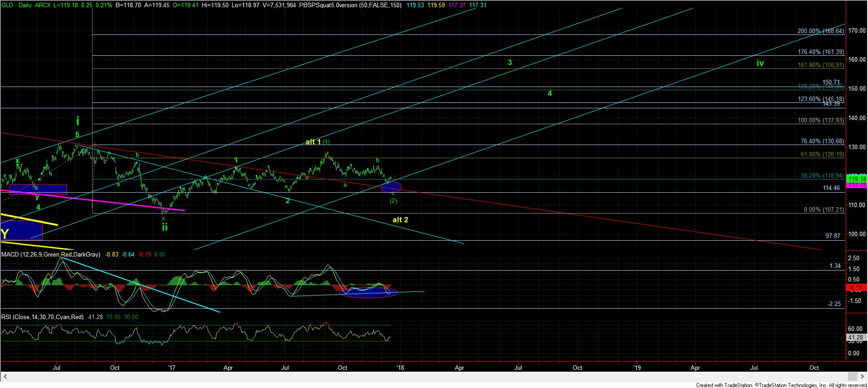Select the 100.00% (137.93) Fibonacci label

point(820,121)
